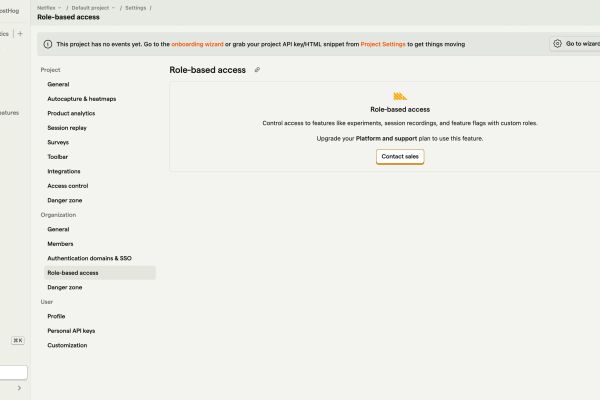This screenshot has height=400, width=600.
Task: Click the gear icon on Go to wizard
Action: (558, 44)
